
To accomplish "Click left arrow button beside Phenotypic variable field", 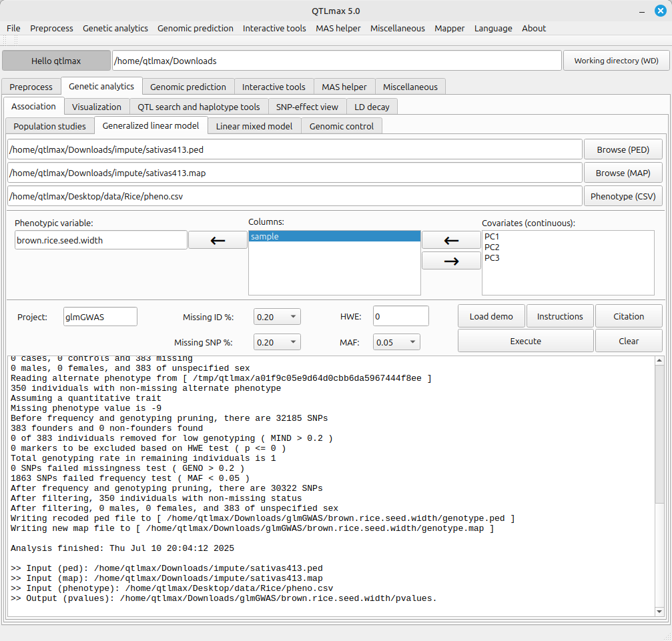I will coord(218,240).
